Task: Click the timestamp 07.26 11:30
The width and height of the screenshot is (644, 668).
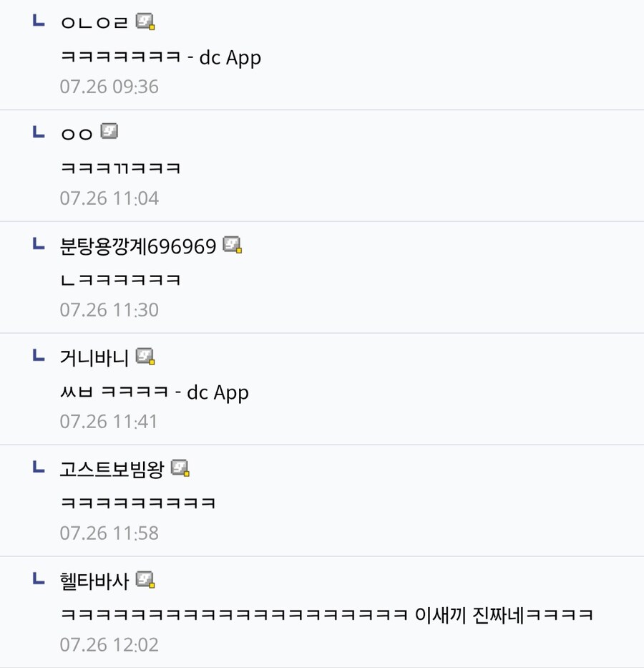Action: (x=109, y=309)
